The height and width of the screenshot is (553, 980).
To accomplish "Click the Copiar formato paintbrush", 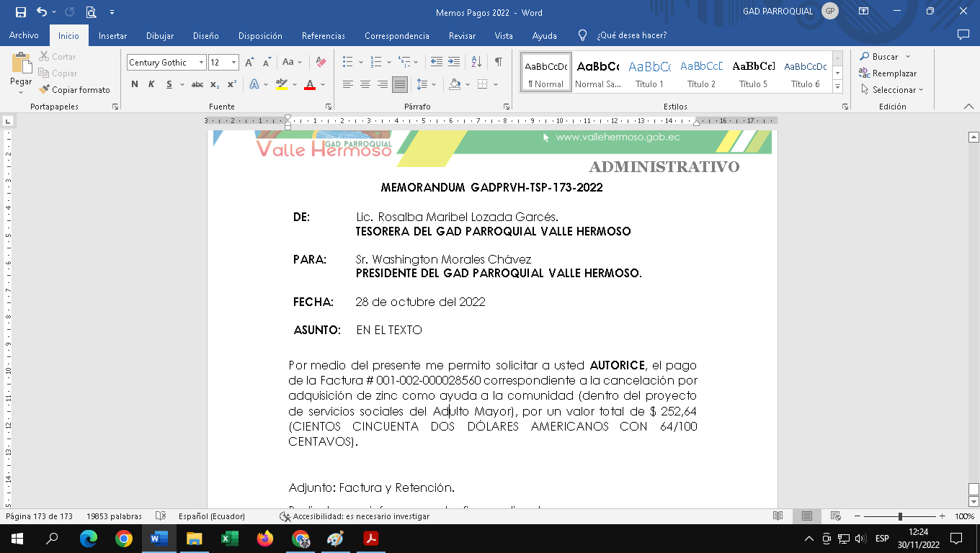I will 75,90.
